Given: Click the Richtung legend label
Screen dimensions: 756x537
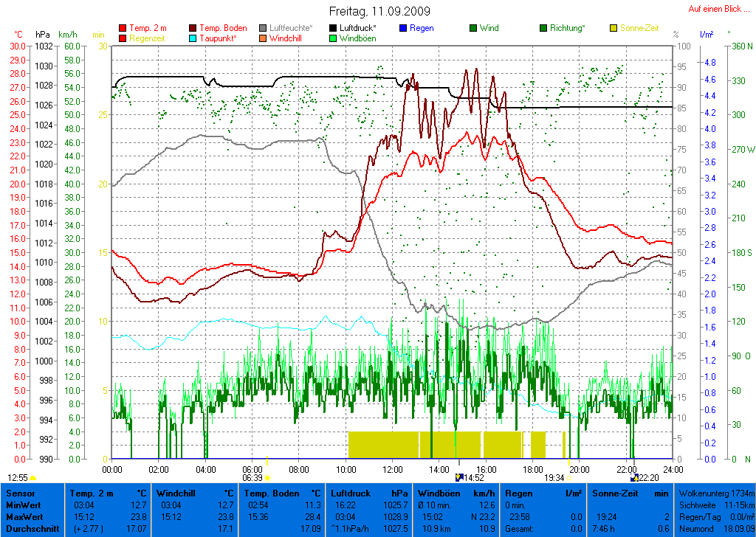Looking at the screenshot, I should point(567,28).
